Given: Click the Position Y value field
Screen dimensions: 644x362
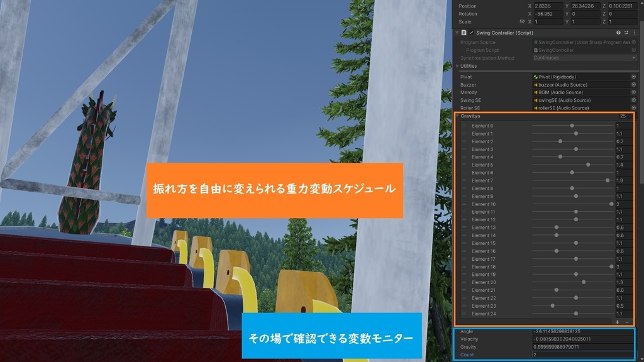Looking at the screenshot, I should 585,6.
